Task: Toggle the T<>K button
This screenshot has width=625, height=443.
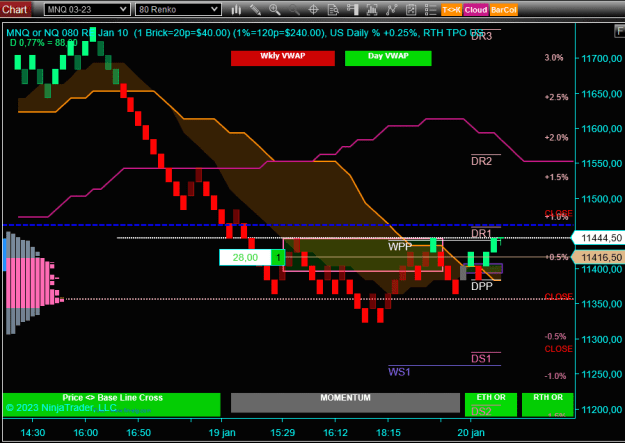Action: [x=451, y=10]
